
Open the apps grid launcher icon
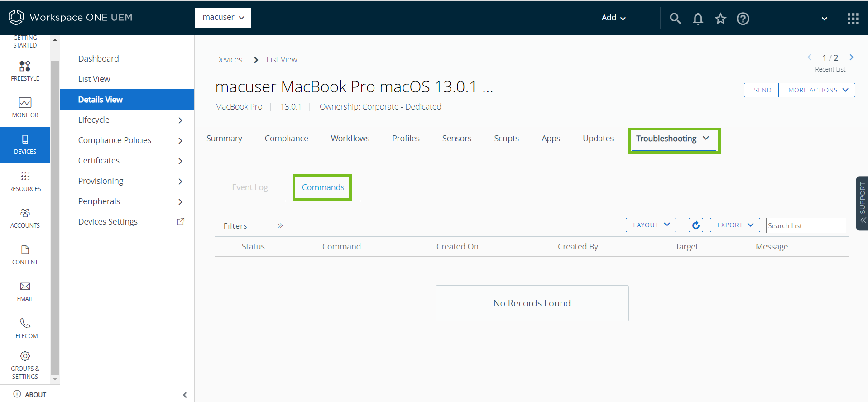coord(853,18)
